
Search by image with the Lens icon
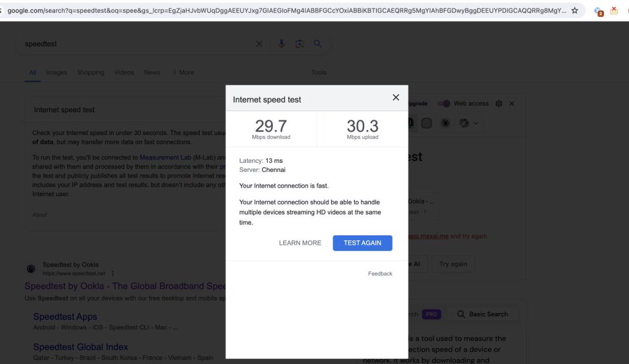tap(299, 44)
